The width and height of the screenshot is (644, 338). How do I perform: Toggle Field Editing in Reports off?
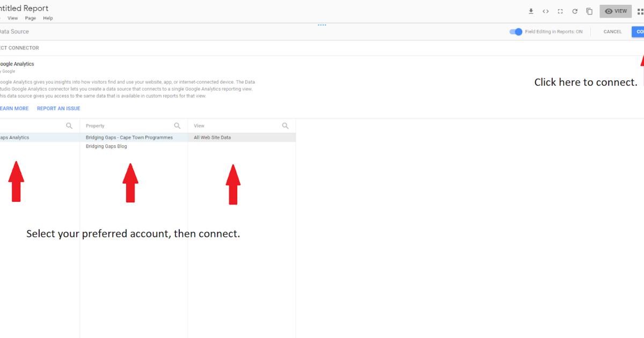point(516,32)
